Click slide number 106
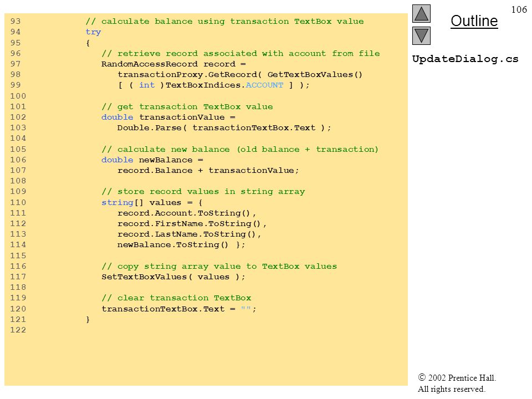 click(x=519, y=9)
